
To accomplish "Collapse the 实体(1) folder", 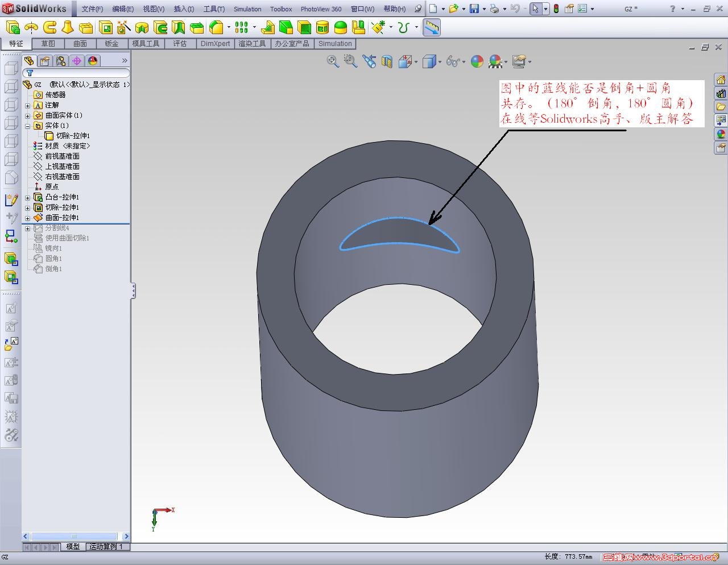I will pos(27,126).
